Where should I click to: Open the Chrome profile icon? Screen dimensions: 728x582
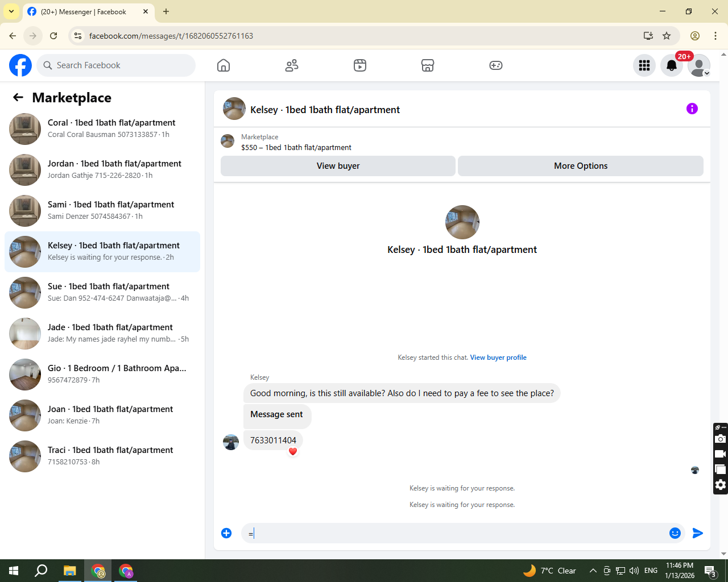[695, 36]
